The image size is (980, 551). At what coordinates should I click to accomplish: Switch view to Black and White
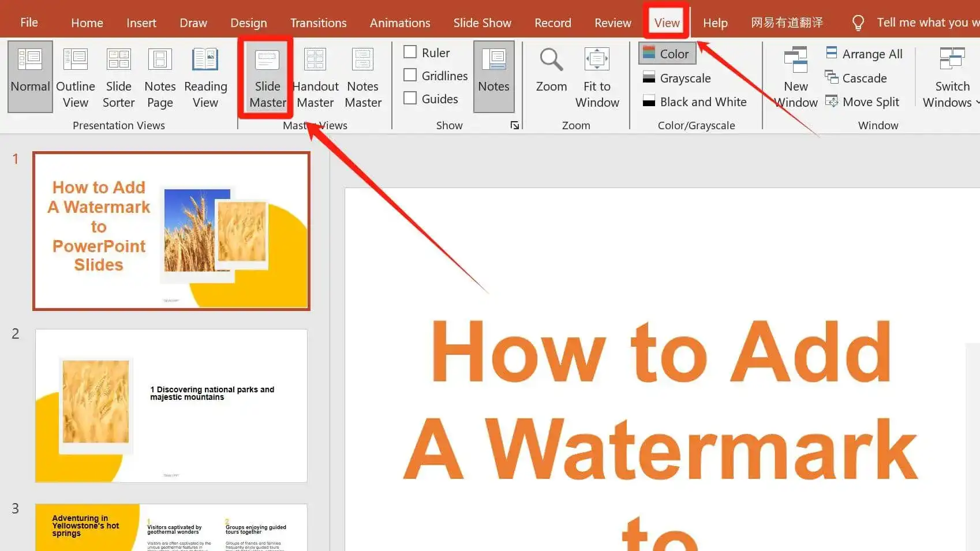click(695, 102)
